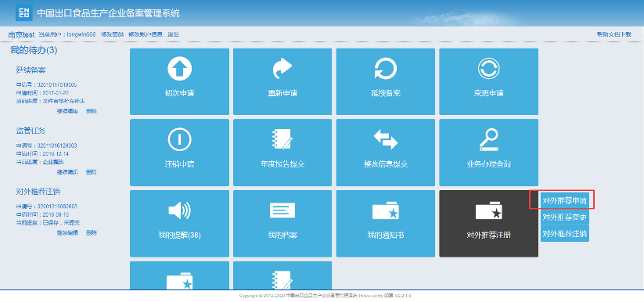The width and height of the screenshot is (644, 302).
Task: Open the 修改账户信息 link
Action: pos(145,34)
